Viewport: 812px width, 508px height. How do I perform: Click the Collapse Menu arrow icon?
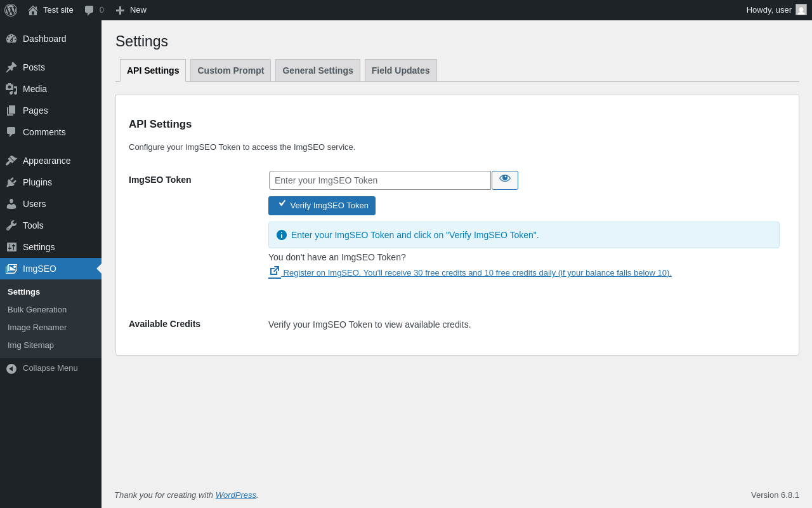pos(11,368)
